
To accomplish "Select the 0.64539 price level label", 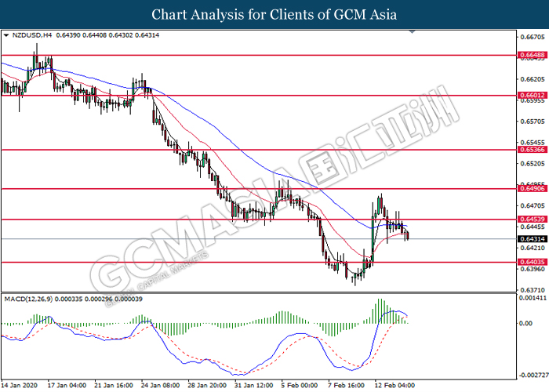I will tap(533, 220).
